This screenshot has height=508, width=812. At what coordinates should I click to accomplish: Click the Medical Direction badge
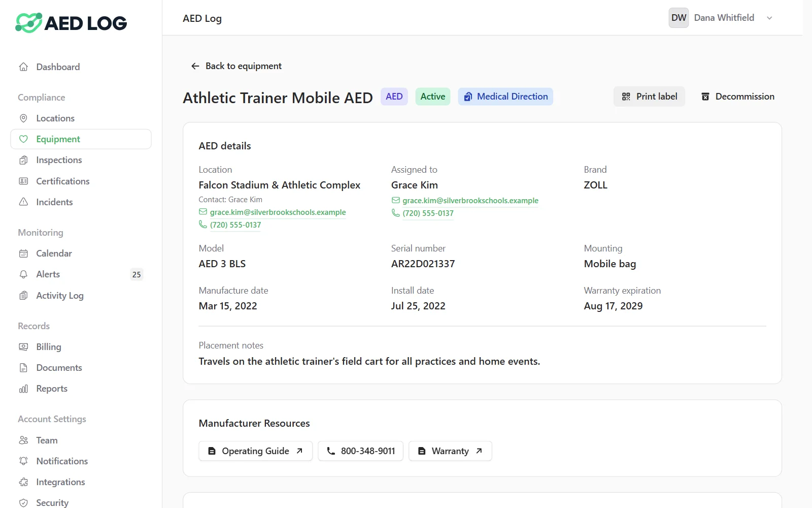point(505,97)
